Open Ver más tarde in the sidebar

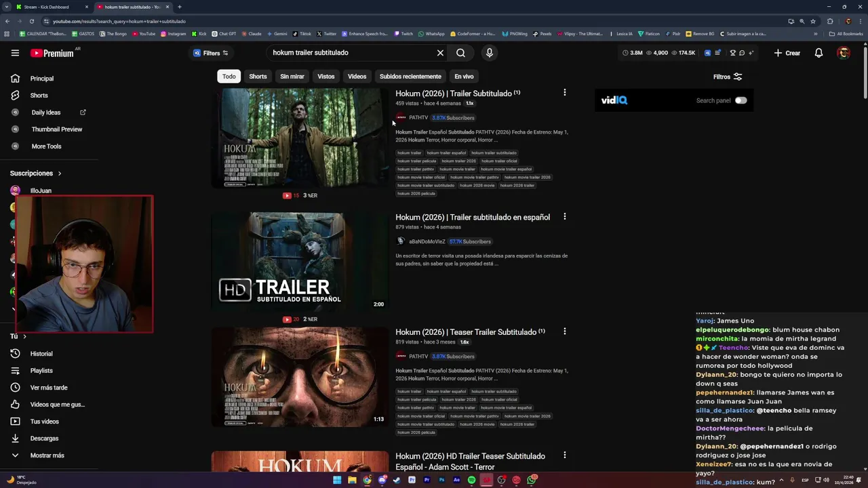[x=49, y=388]
